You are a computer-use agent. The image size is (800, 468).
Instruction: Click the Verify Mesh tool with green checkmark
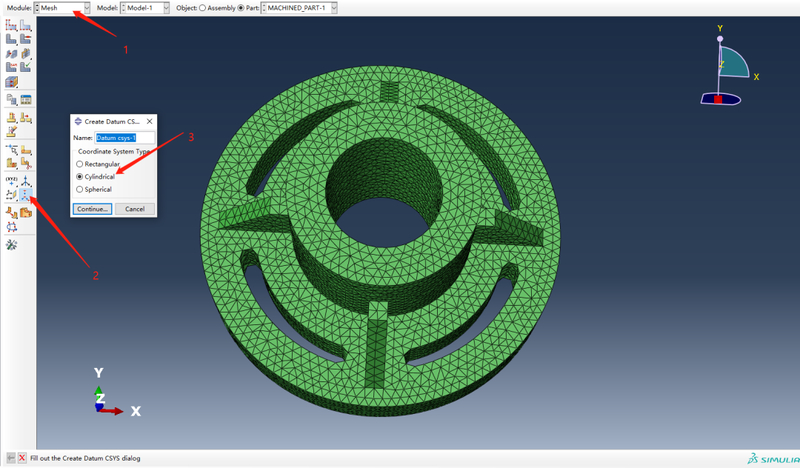[26, 66]
